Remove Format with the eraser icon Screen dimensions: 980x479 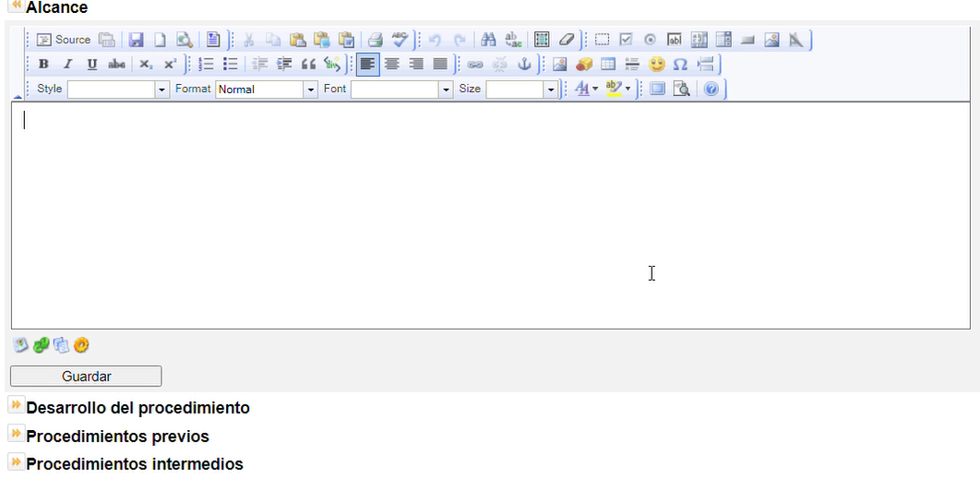(x=567, y=40)
